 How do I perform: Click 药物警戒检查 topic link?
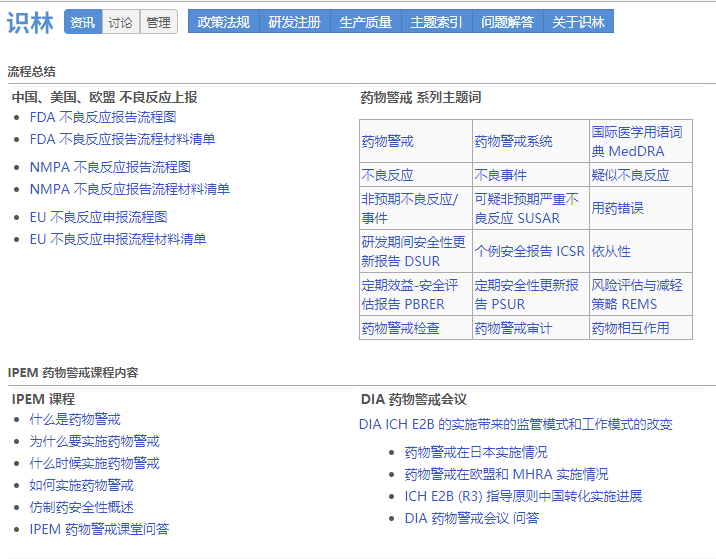pos(400,328)
